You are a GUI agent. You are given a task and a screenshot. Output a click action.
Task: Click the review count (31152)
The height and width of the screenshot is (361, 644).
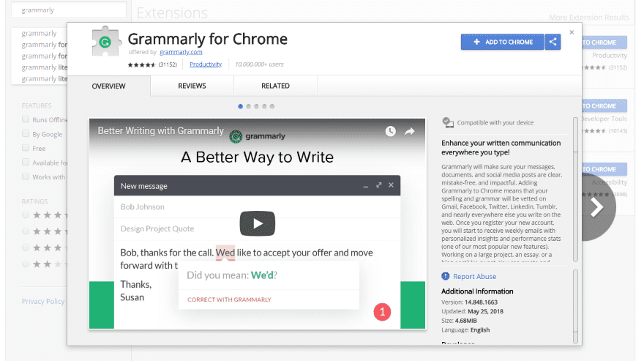coord(168,64)
